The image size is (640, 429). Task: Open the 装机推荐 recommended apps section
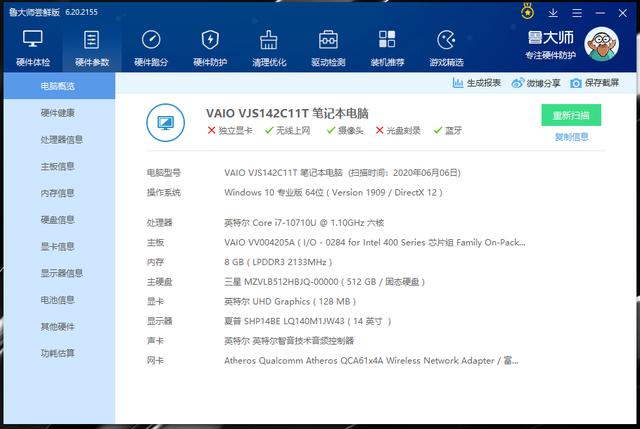[387, 48]
